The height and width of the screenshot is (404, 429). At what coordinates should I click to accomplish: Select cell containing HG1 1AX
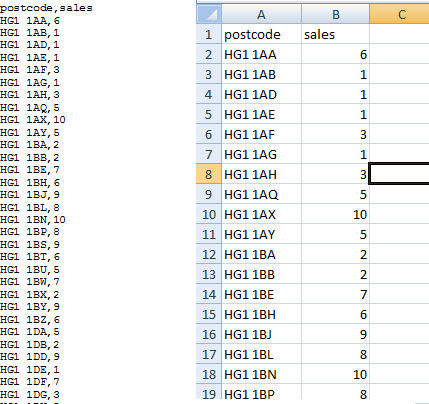261,214
